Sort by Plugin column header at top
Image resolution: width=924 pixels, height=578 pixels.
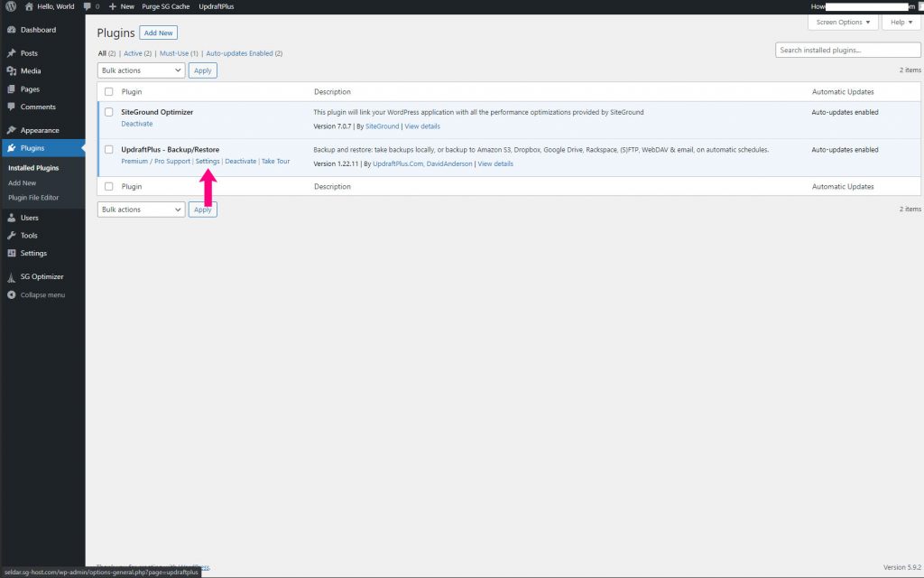(132, 91)
